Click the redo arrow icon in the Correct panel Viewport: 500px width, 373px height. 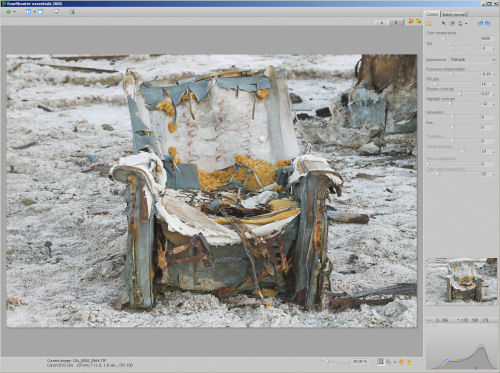pyautogui.click(x=488, y=23)
